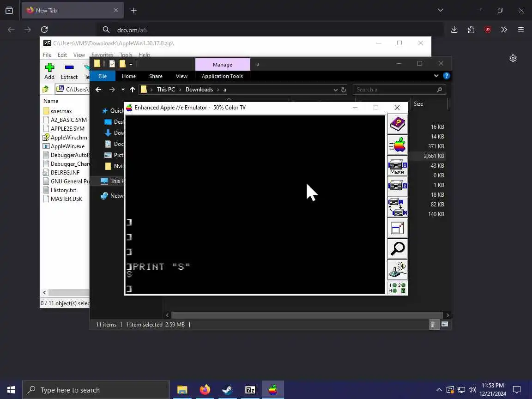Viewport: 532px width, 399px height.
Task: Open Steam from the taskbar
Action: click(227, 390)
